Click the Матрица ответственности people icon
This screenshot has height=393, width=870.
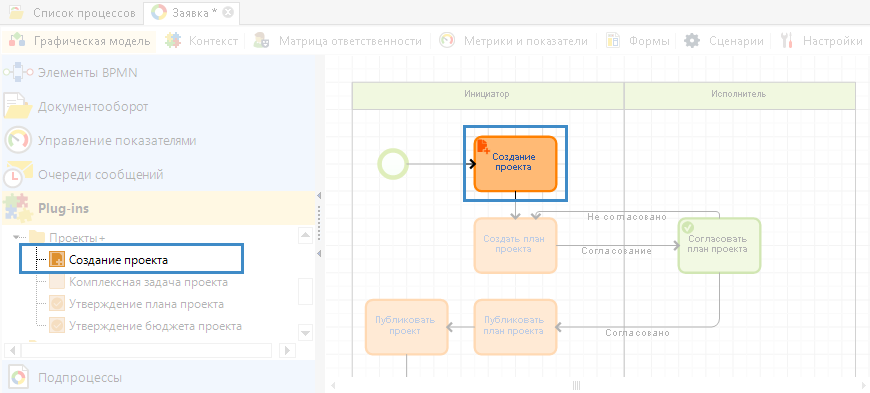pyautogui.click(x=261, y=41)
